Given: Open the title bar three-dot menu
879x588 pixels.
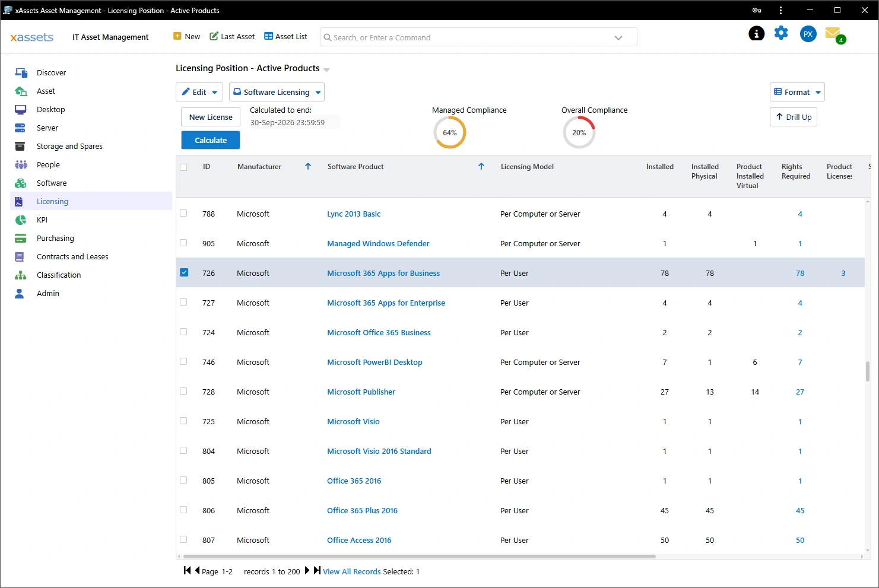Looking at the screenshot, I should click(x=780, y=10).
